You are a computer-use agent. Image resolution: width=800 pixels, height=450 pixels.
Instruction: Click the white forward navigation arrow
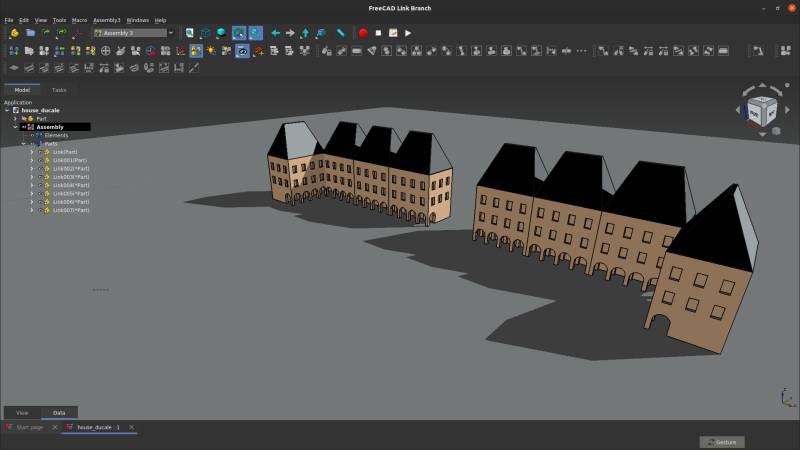point(290,33)
